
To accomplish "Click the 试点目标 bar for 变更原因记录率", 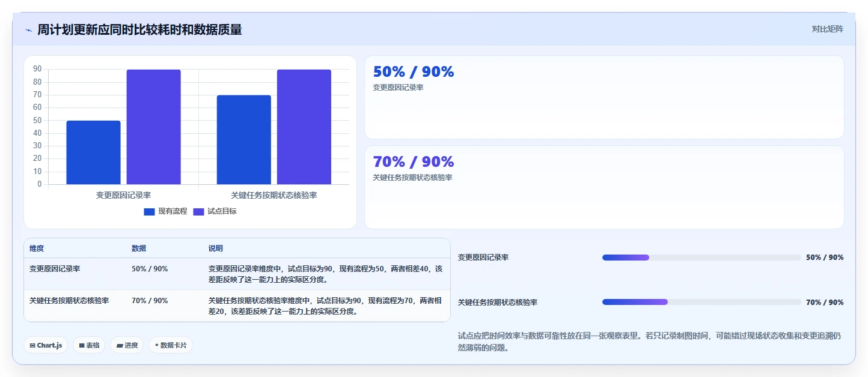I will (x=153, y=127).
